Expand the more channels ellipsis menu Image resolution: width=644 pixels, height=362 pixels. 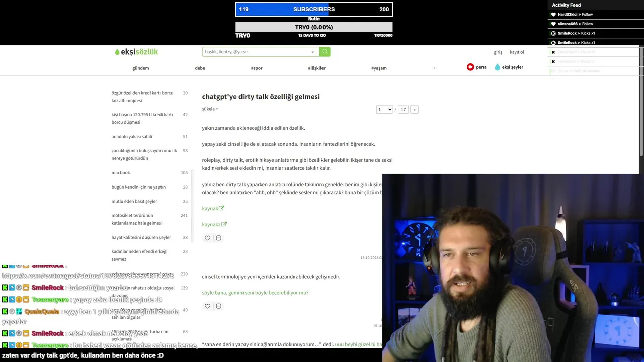tap(434, 68)
